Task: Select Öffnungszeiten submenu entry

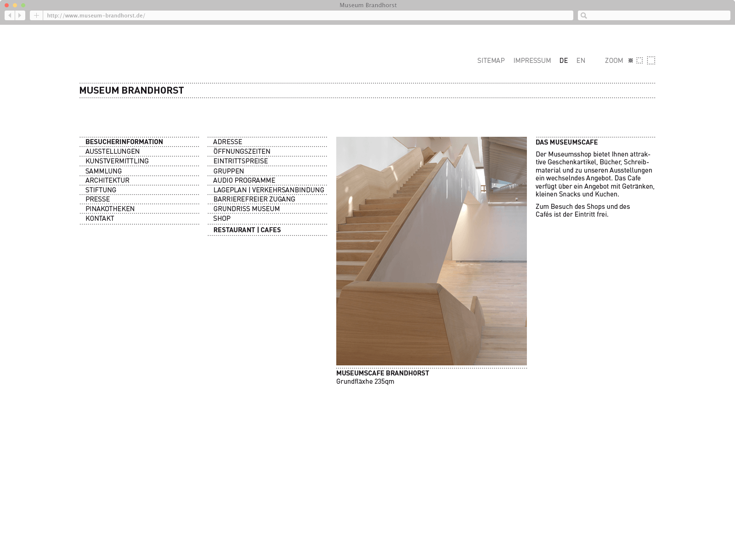Action: tap(242, 151)
